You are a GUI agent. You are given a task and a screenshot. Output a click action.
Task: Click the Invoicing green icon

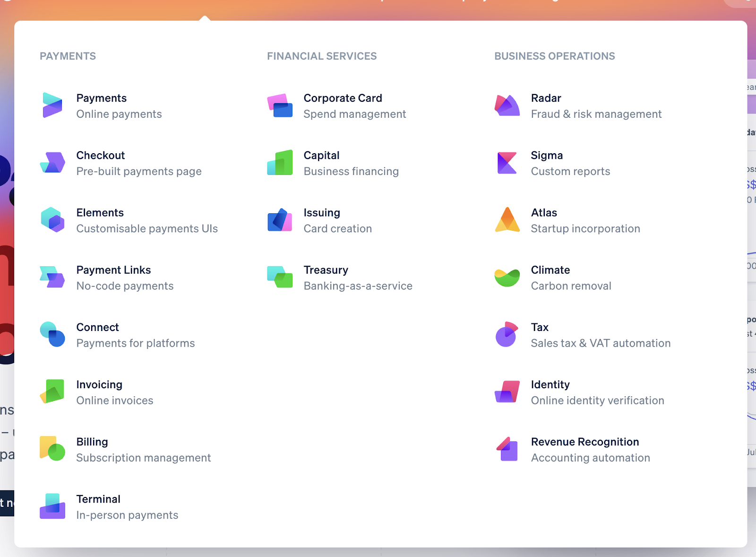(x=52, y=392)
